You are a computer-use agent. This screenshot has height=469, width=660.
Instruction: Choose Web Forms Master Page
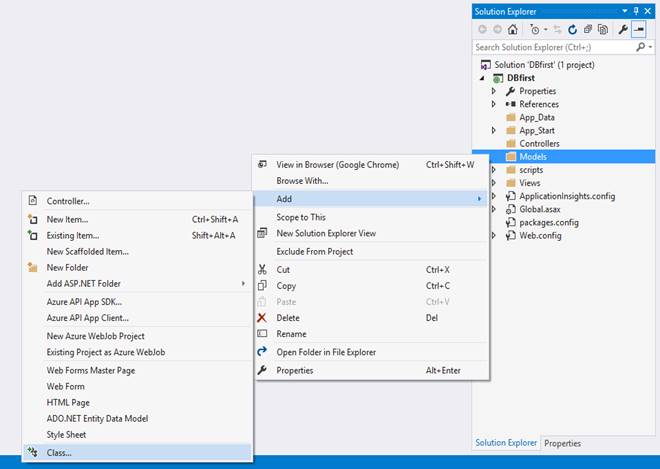(137, 370)
